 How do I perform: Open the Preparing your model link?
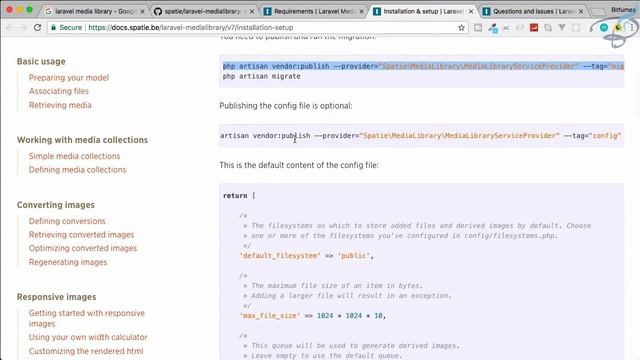tap(69, 78)
